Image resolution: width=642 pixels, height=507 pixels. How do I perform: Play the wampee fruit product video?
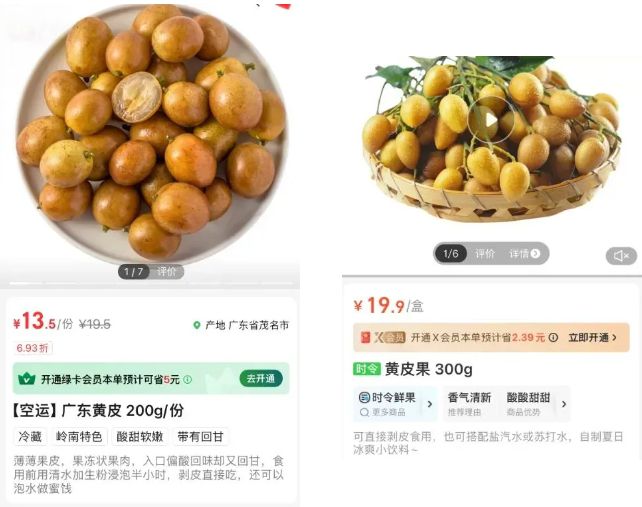click(x=491, y=120)
